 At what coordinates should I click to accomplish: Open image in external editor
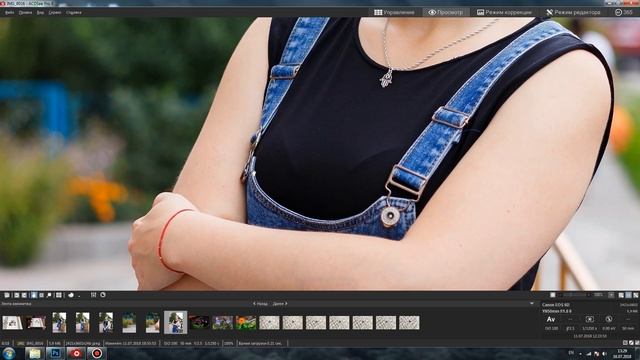coord(71,295)
